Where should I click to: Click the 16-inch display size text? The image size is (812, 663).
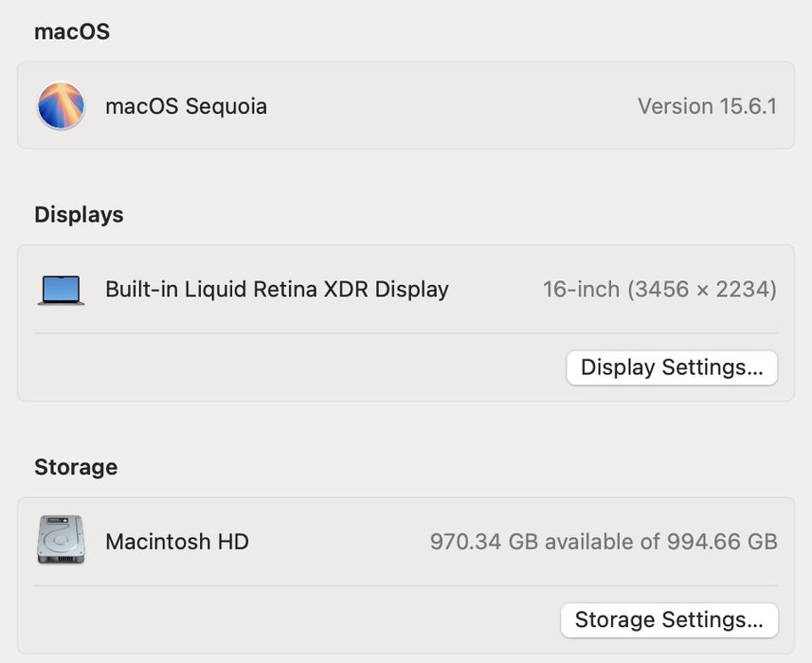pos(581,290)
